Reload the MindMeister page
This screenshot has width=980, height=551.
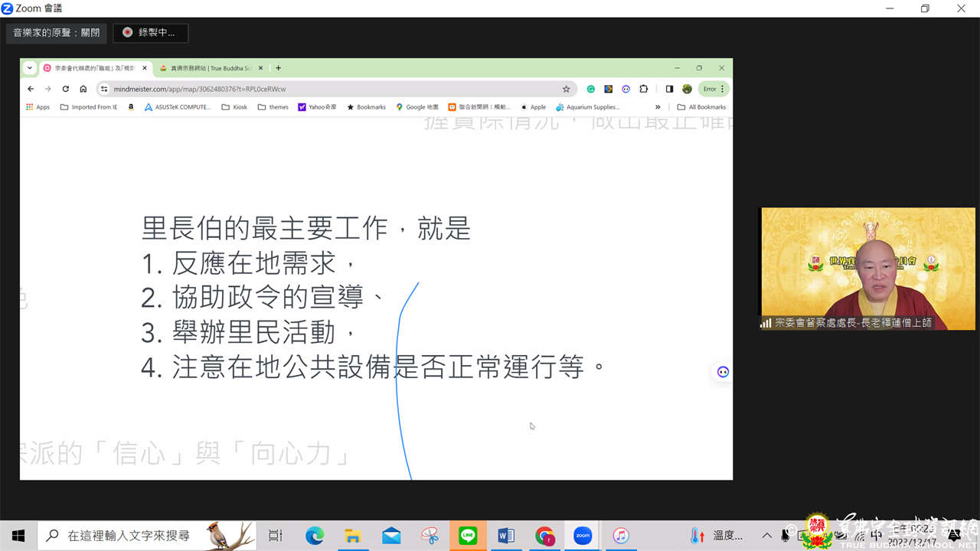[x=66, y=89]
